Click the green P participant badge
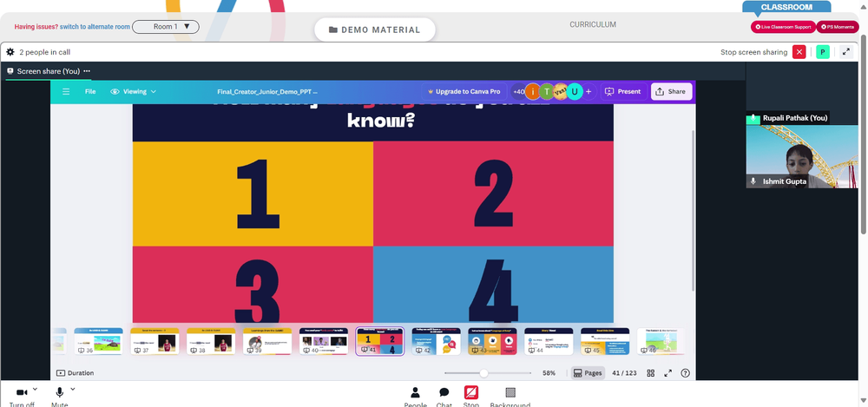 (823, 52)
